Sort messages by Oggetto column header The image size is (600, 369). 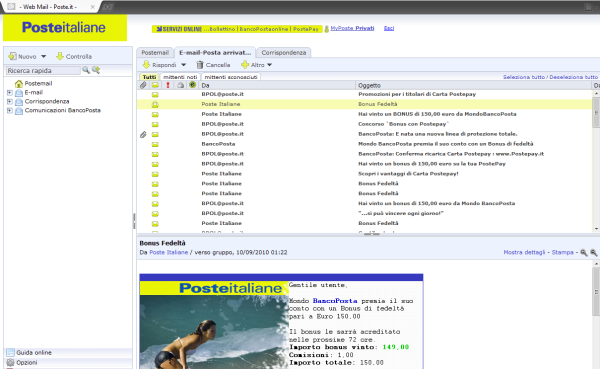click(x=473, y=85)
